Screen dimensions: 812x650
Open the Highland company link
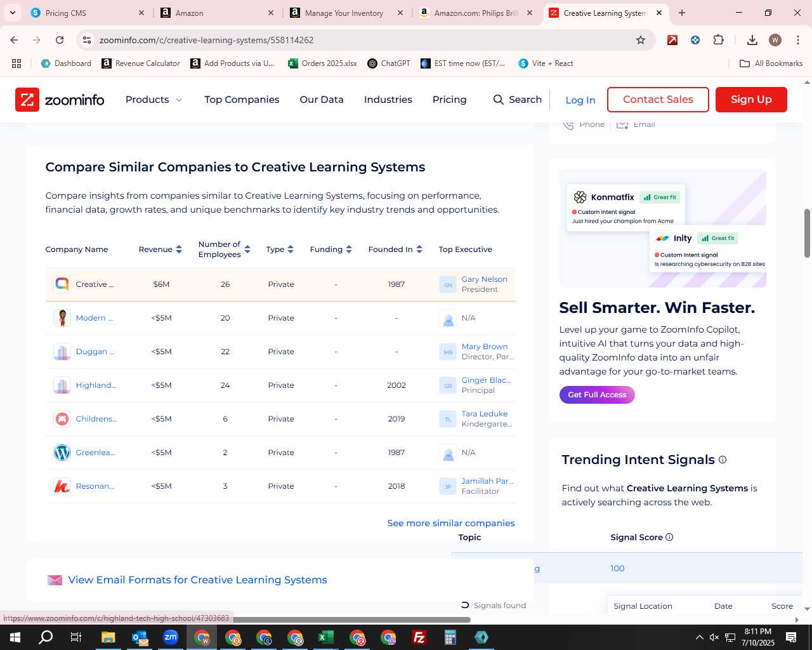(x=96, y=385)
